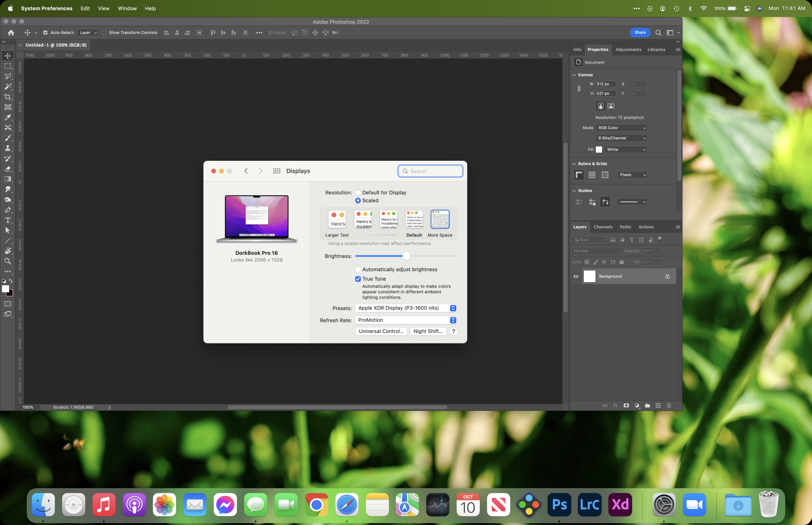Select the Crop tool
The width and height of the screenshot is (812, 525).
pos(8,97)
